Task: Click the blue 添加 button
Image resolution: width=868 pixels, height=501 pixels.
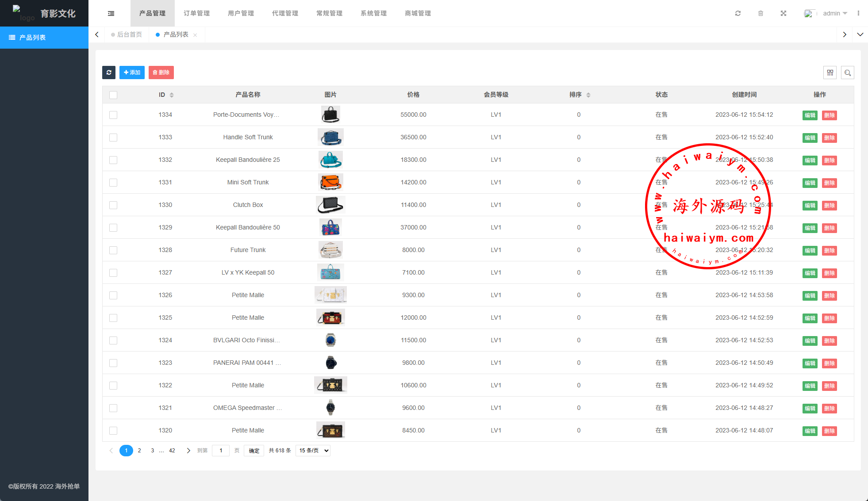Action: 132,73
